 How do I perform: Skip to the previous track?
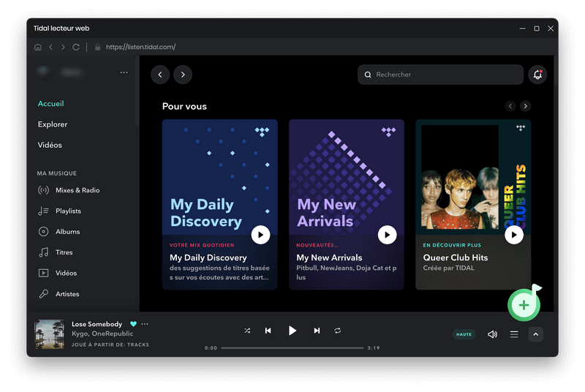(x=268, y=331)
